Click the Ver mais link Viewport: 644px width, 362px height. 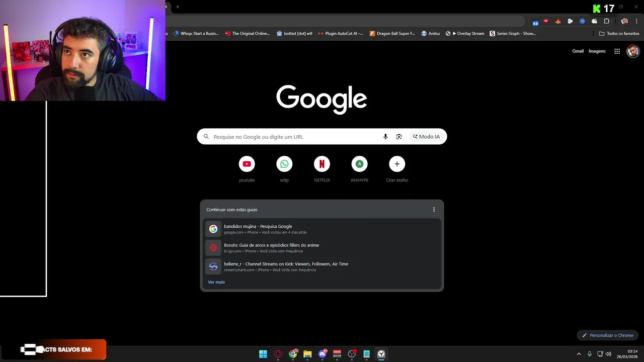click(216, 282)
